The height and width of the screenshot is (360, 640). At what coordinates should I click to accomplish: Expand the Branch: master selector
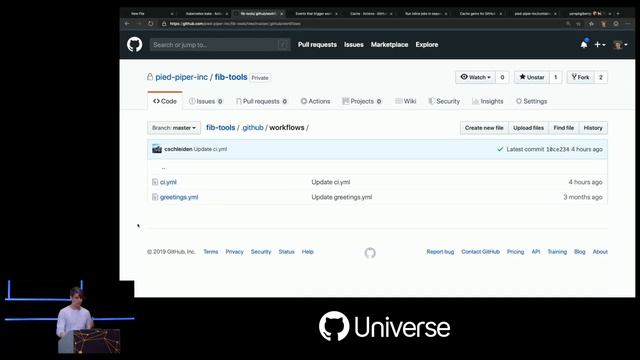[174, 128]
